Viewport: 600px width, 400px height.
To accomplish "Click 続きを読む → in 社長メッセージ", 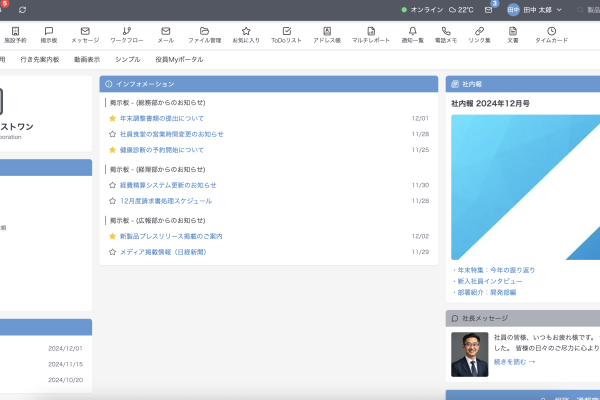I will [x=514, y=362].
